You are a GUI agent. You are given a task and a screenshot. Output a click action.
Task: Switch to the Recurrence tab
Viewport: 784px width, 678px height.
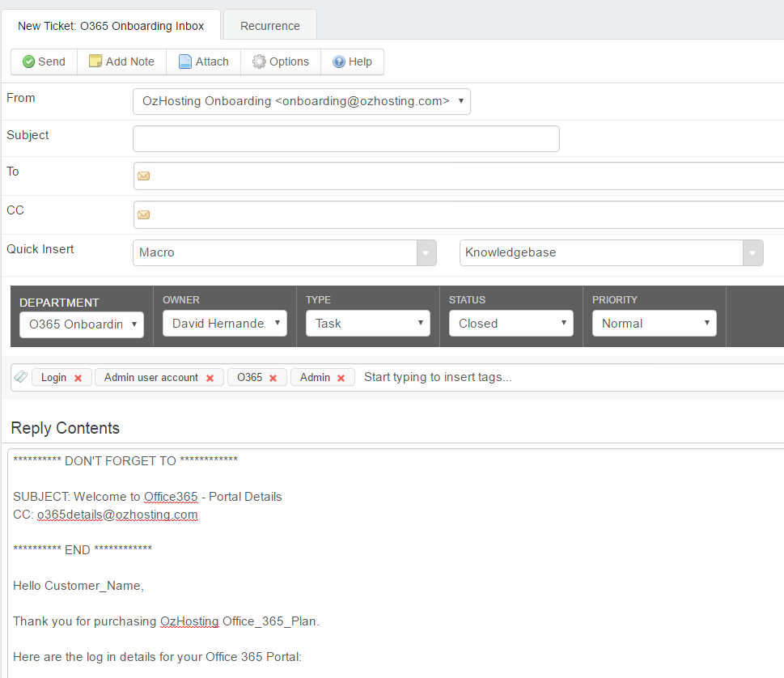pos(270,26)
